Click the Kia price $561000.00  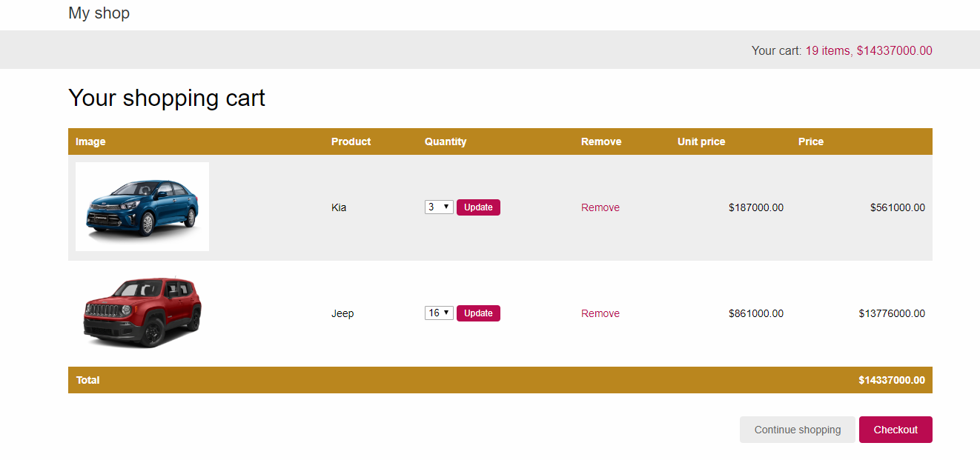click(898, 207)
